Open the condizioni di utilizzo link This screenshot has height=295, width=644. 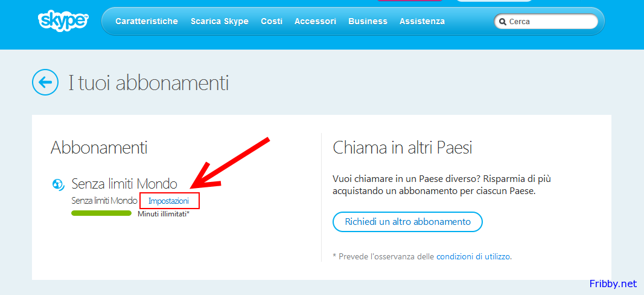[473, 256]
